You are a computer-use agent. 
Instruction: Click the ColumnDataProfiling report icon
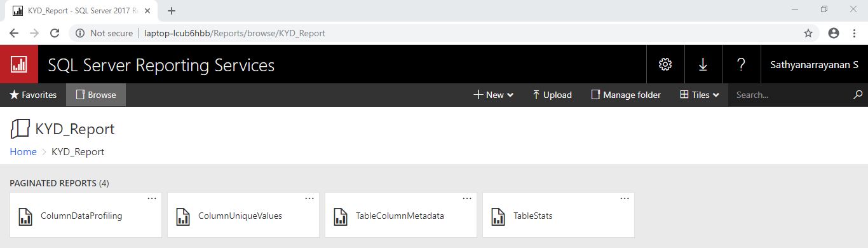(x=25, y=216)
